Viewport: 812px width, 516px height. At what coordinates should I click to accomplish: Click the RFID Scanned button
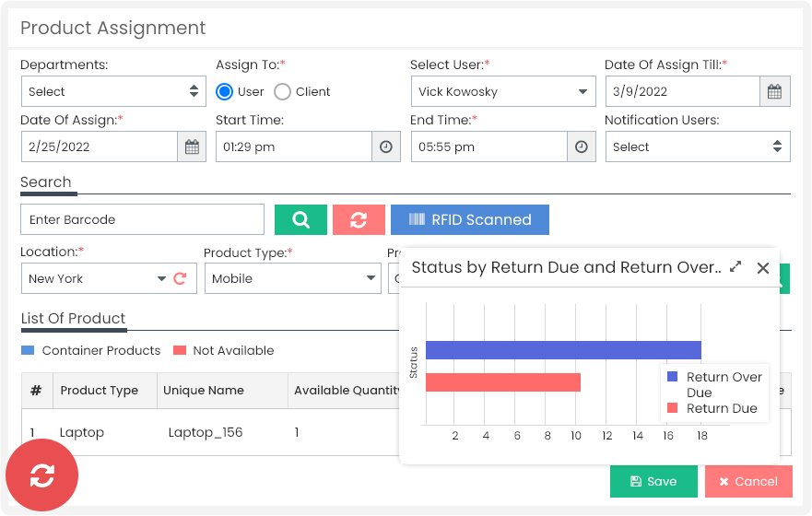(x=470, y=219)
